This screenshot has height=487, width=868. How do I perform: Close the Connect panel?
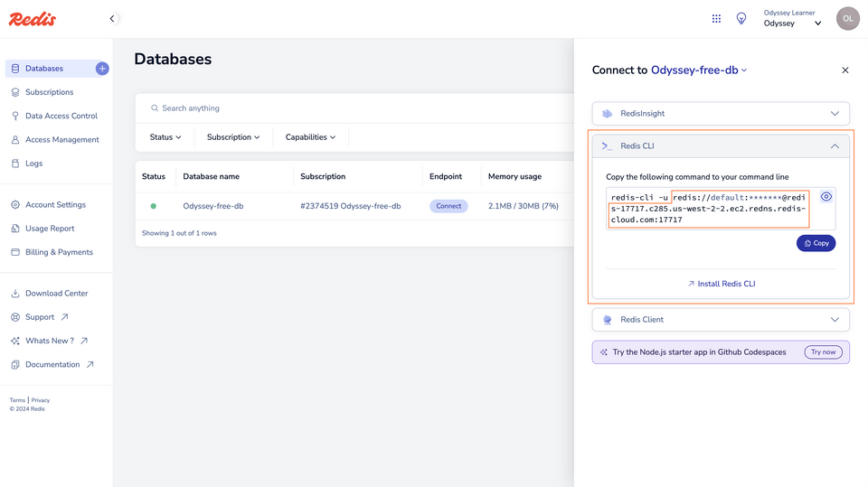(x=845, y=70)
